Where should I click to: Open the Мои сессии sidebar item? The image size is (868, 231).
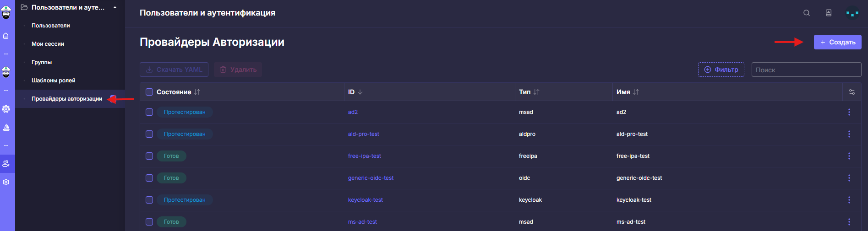48,44
